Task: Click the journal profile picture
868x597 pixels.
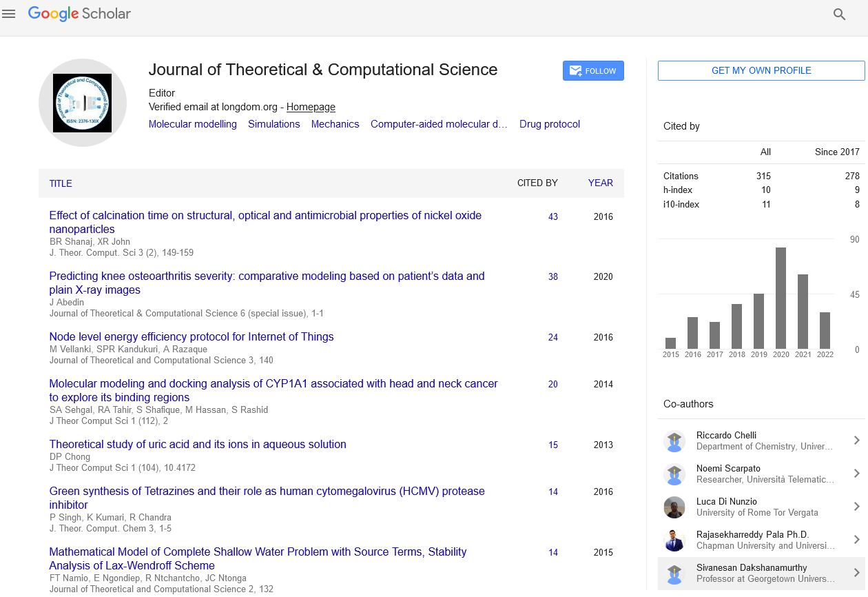Action: [x=83, y=103]
